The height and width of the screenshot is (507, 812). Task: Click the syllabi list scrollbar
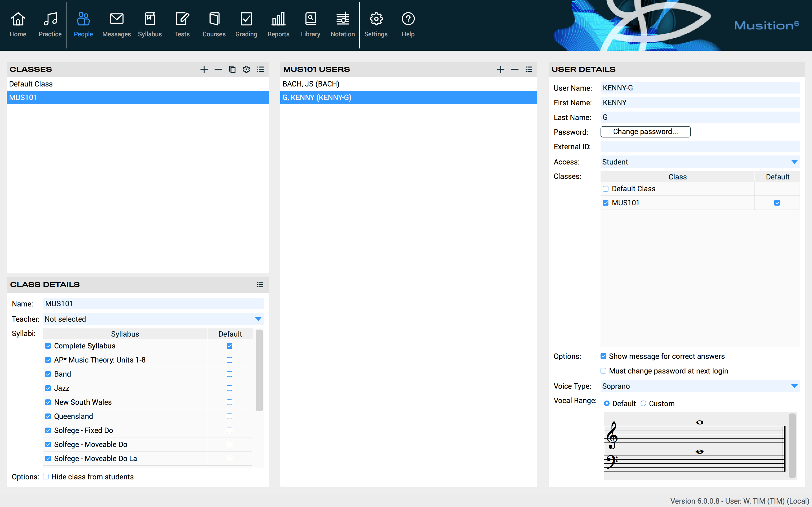(x=259, y=369)
